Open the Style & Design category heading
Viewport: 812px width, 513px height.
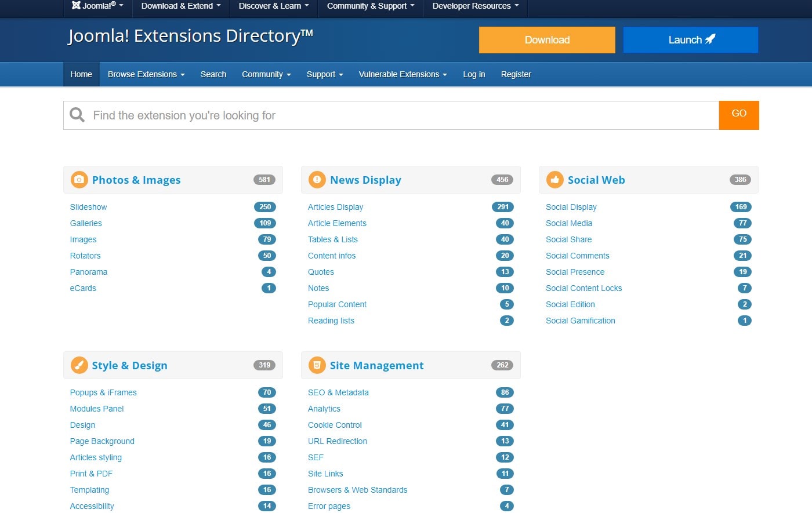pyautogui.click(x=129, y=365)
